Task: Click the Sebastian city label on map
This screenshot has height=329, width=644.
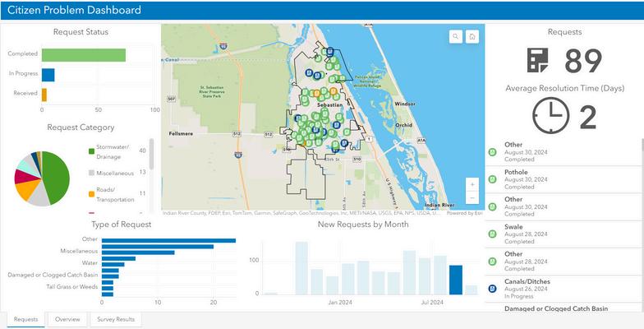Action: pos(330,105)
